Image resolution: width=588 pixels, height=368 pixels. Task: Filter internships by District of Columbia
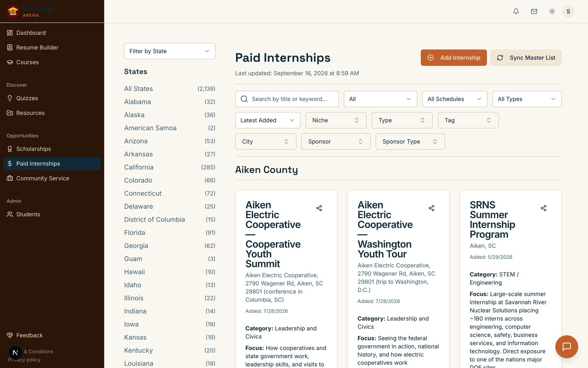click(170, 220)
